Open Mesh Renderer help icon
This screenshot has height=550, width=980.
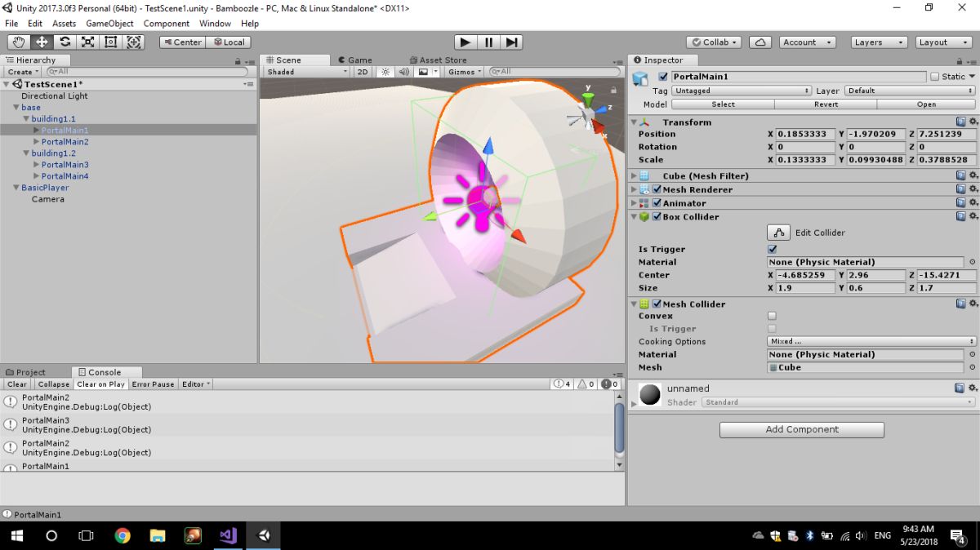[961, 189]
